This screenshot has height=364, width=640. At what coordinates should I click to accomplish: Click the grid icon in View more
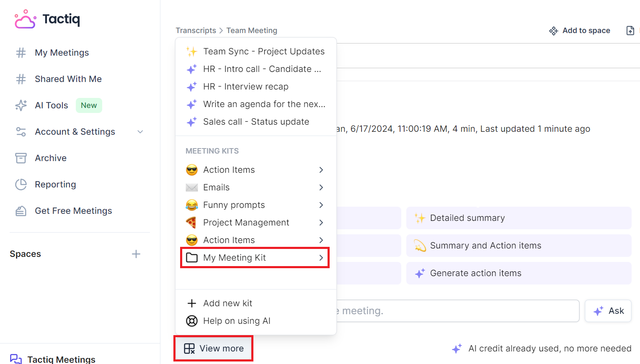[x=189, y=349]
